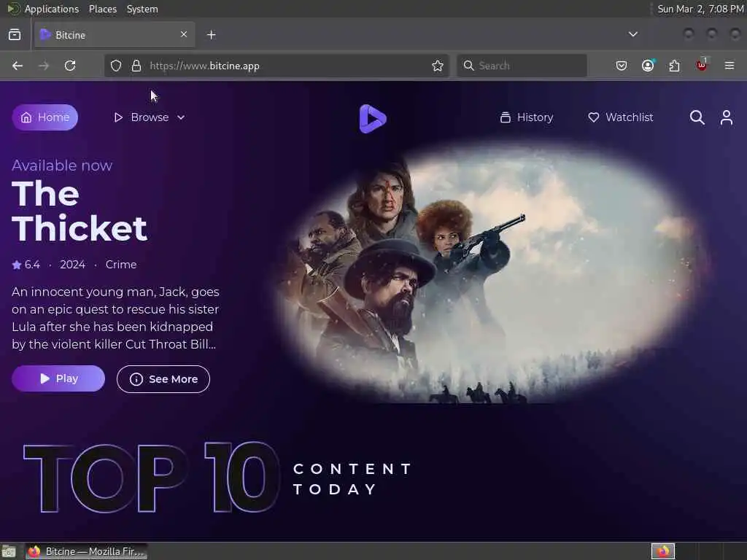The width and height of the screenshot is (747, 560).
Task: Open Bitcine site search magnifier
Action: point(697,117)
